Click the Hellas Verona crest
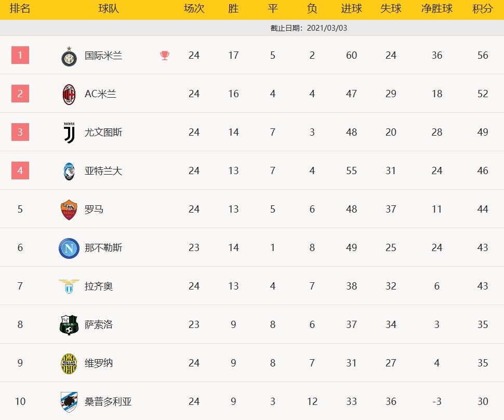 tap(69, 363)
